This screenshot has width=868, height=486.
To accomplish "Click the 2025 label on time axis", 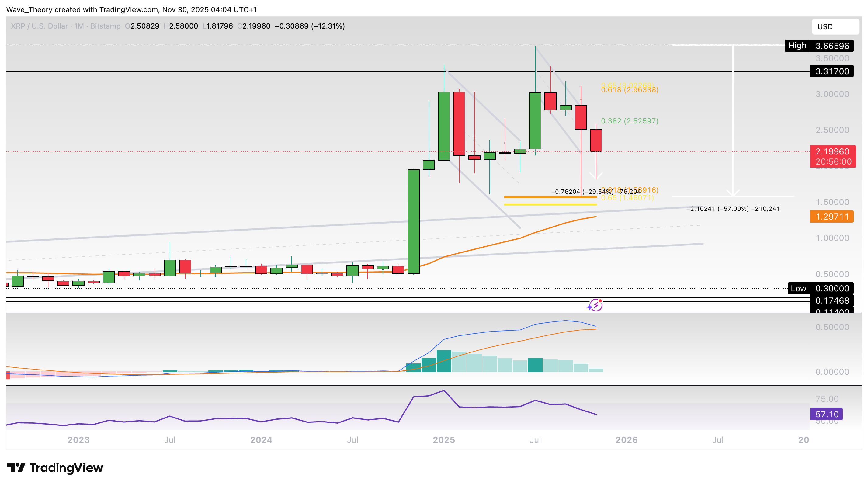I will [x=444, y=440].
